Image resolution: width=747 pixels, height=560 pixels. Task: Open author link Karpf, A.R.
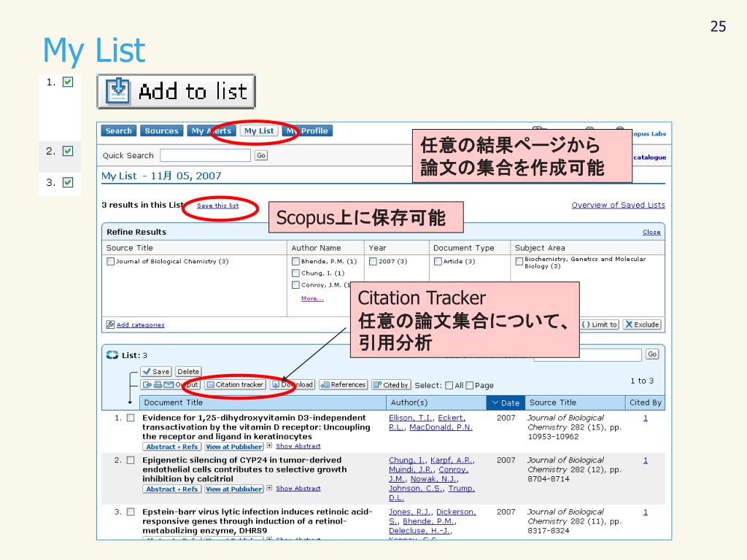pyautogui.click(x=451, y=460)
